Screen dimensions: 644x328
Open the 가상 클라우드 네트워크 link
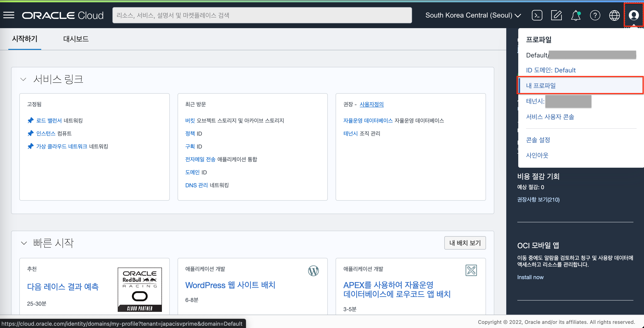(x=61, y=146)
